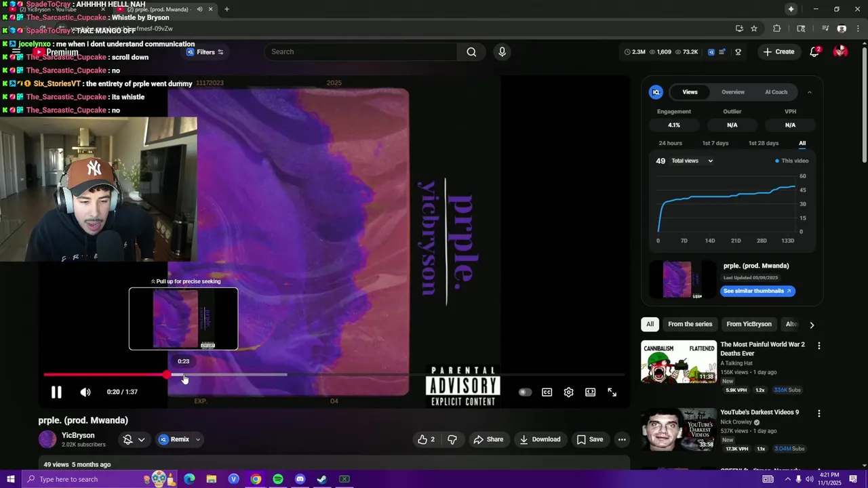Click the prple. thumbnail in vidIQ panel
The width and height of the screenshot is (868, 488).
[x=682, y=279]
